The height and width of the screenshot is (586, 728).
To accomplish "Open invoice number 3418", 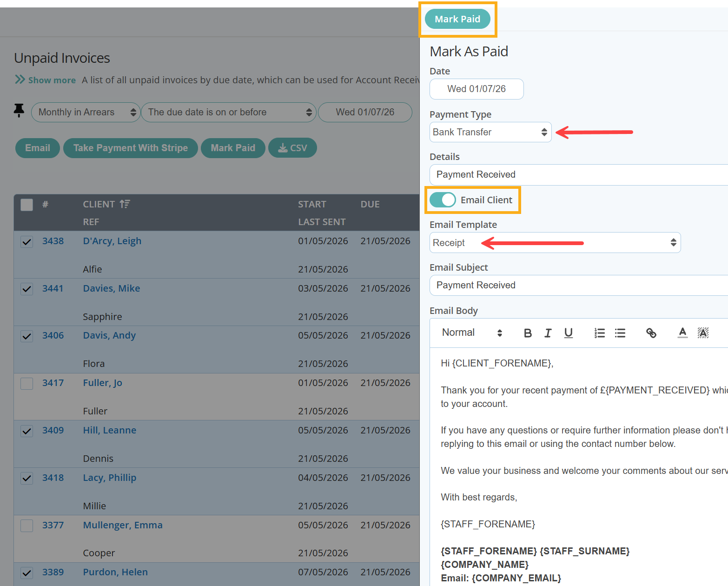I will [53, 478].
